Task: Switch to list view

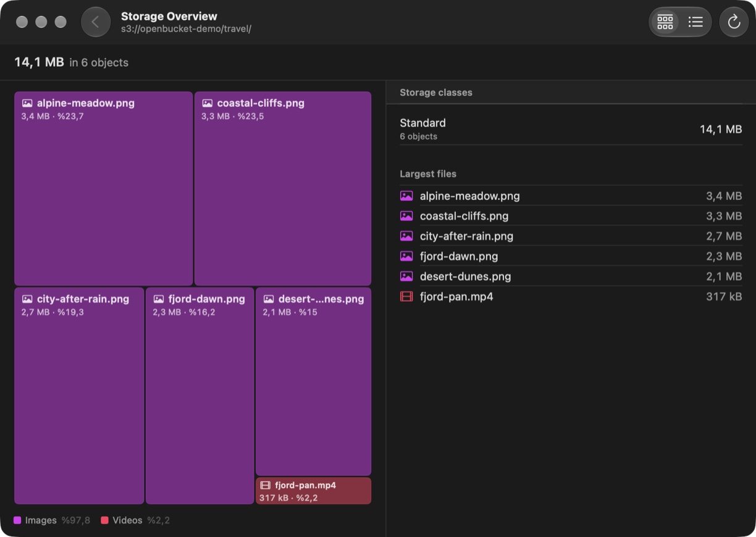Action: click(695, 22)
